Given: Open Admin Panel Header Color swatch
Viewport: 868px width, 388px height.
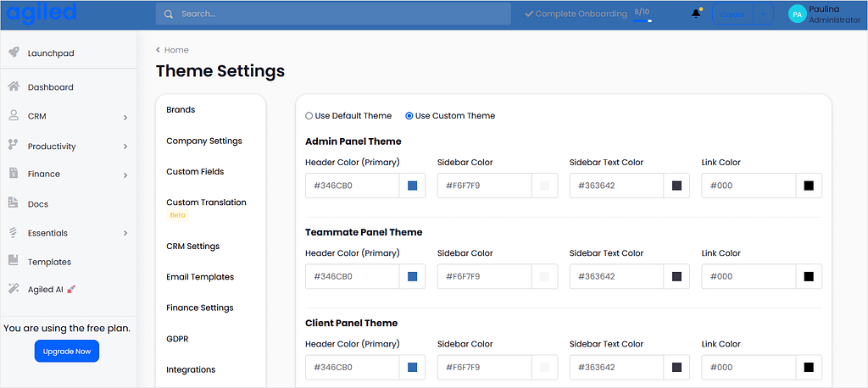Looking at the screenshot, I should (x=413, y=186).
